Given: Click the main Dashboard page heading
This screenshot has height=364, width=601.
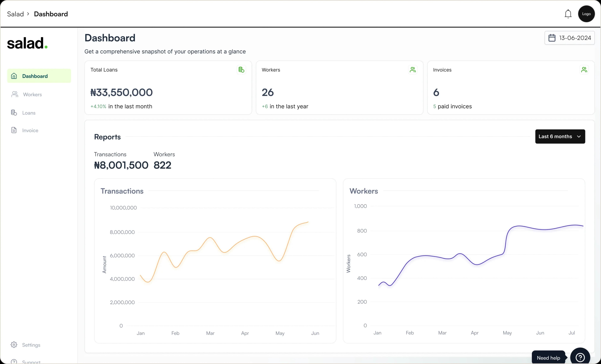Looking at the screenshot, I should pos(110,38).
